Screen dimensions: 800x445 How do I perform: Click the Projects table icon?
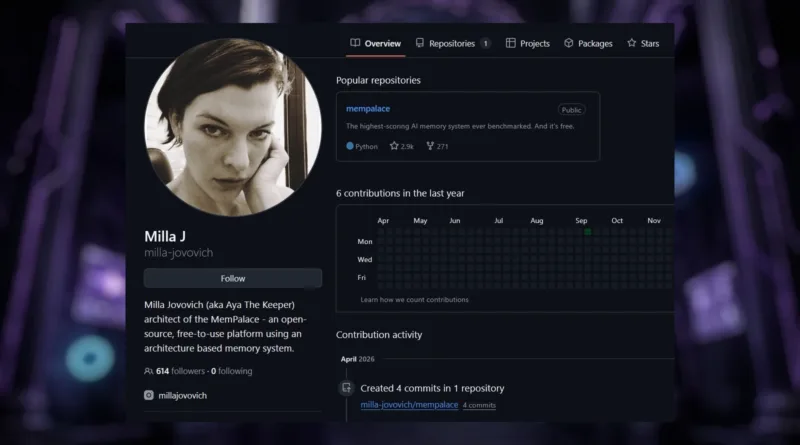pos(511,43)
